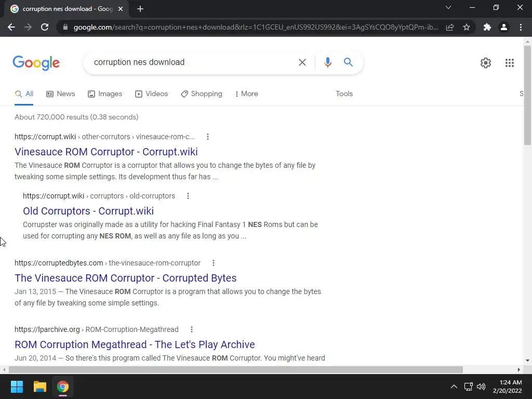Click the forward navigation arrow
This screenshot has height=399, width=532.
[x=28, y=27]
